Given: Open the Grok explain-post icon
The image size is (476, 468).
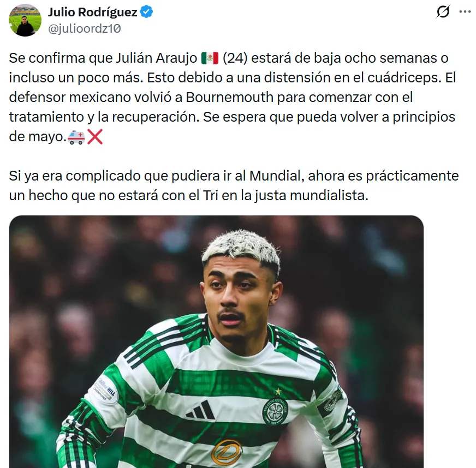Looking at the screenshot, I should click(443, 12).
